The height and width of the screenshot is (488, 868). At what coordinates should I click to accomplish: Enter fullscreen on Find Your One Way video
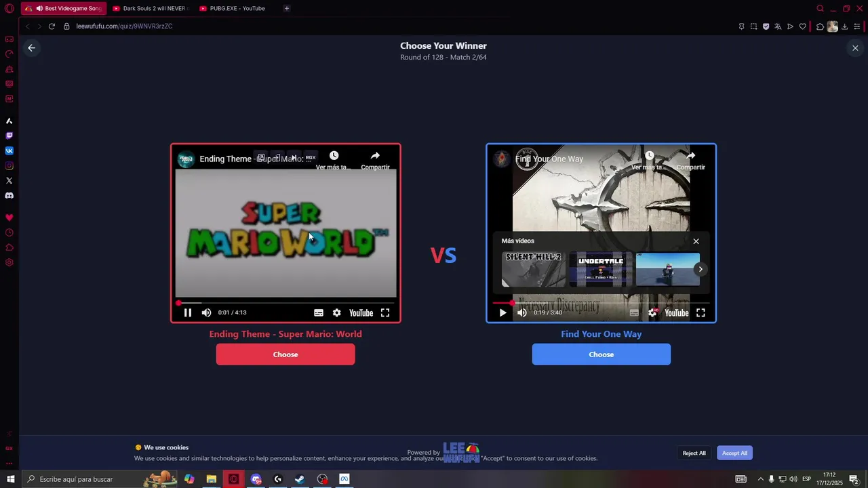click(x=701, y=312)
